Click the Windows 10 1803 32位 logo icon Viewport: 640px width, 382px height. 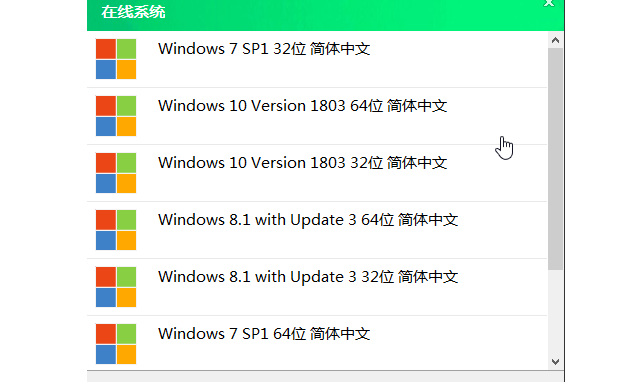[x=116, y=173]
